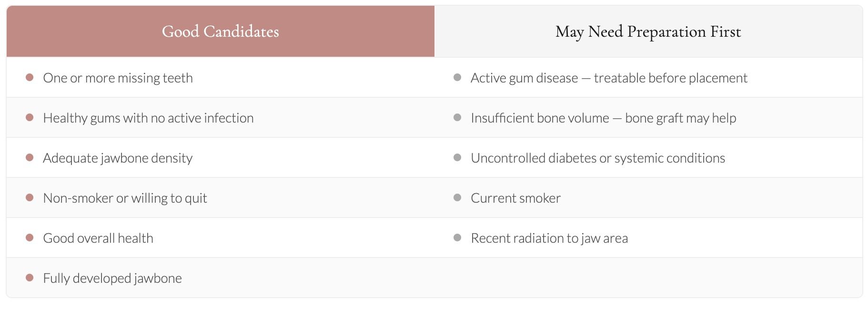This screenshot has height=310, width=868.
Task: Click the Current smoker text
Action: 515,198
